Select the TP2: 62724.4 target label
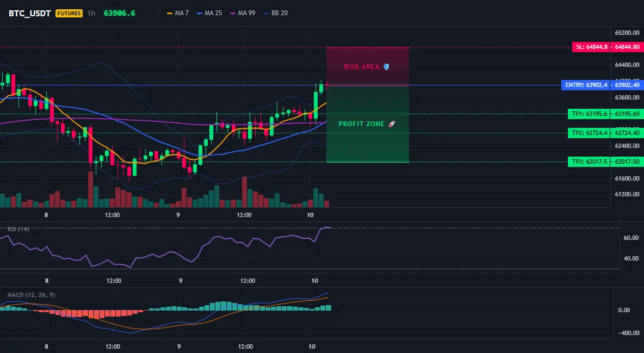The width and height of the screenshot is (644, 353). coord(590,133)
